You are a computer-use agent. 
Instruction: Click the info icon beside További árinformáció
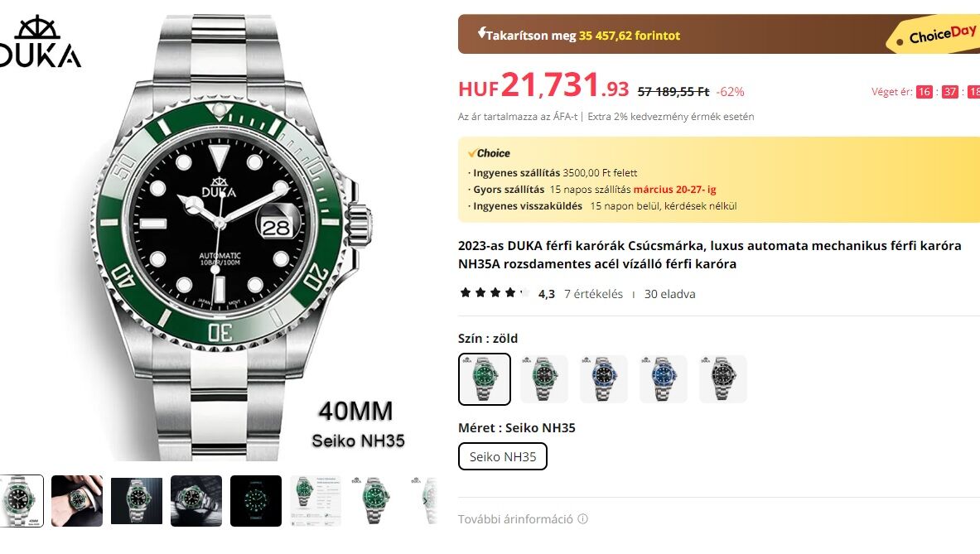click(582, 519)
